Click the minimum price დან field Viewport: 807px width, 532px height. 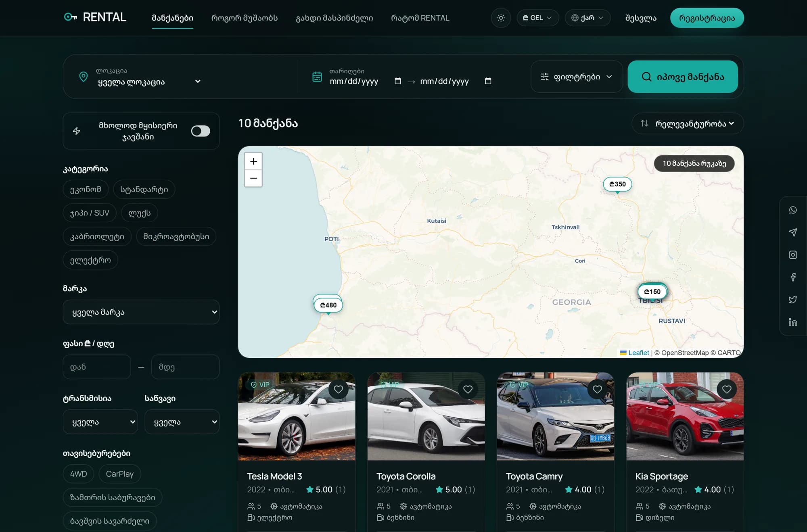click(97, 367)
